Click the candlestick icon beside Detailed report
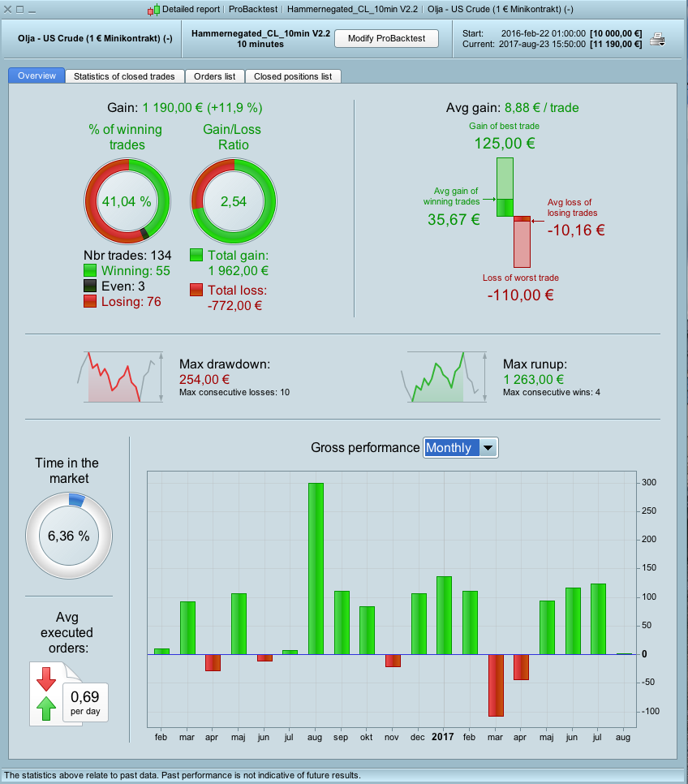The width and height of the screenshot is (688, 784). [153, 10]
